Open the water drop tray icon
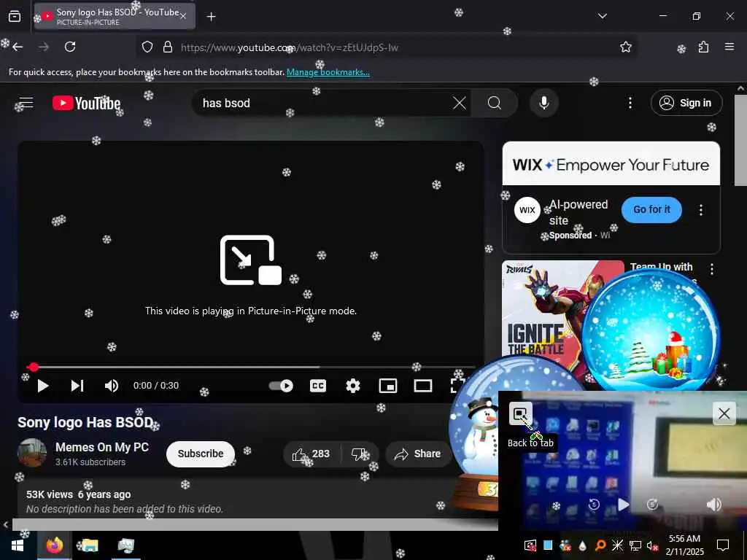This screenshot has width=747, height=560. point(583,545)
